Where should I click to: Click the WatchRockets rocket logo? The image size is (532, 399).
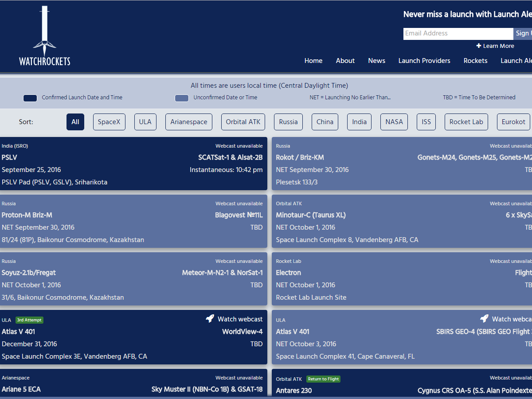44,36
